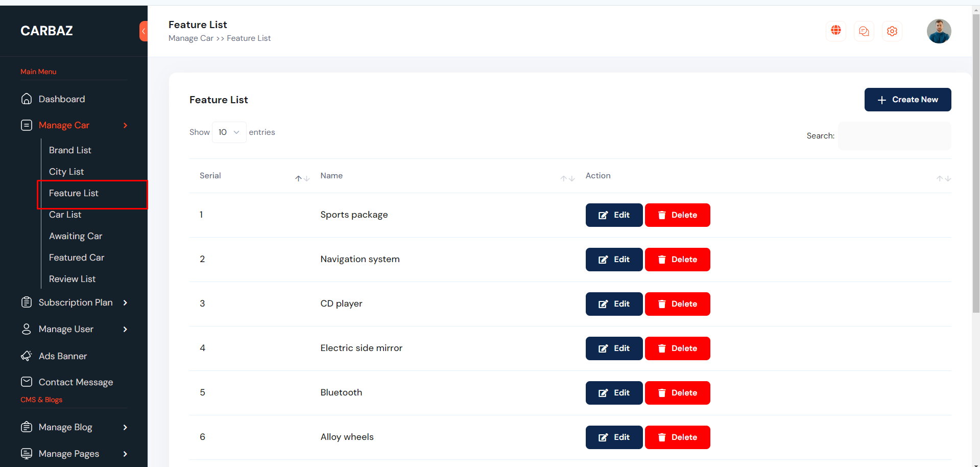980x467 pixels.
Task: Click the Ads Banner megaphone icon
Action: [x=27, y=356]
